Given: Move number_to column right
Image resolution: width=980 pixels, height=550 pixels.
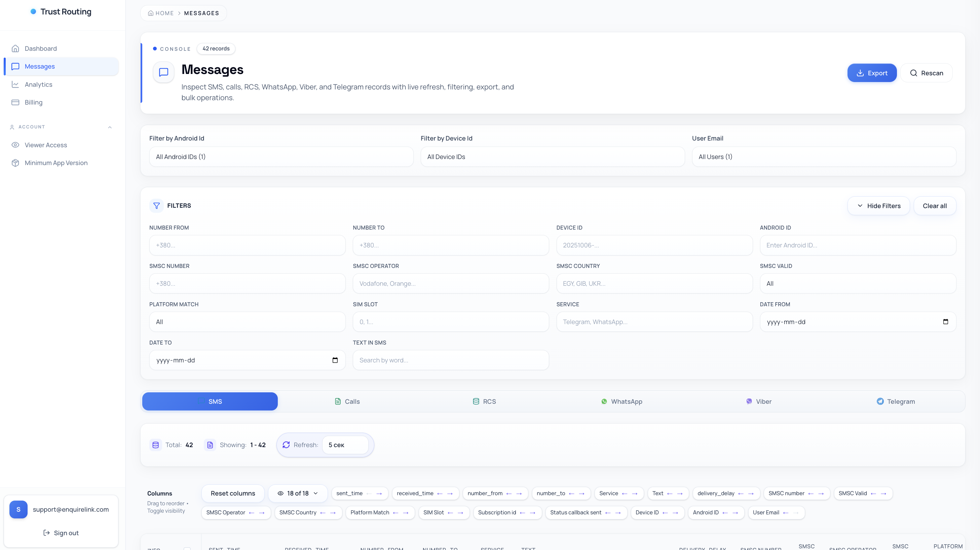Looking at the screenshot, I should pyautogui.click(x=582, y=493).
